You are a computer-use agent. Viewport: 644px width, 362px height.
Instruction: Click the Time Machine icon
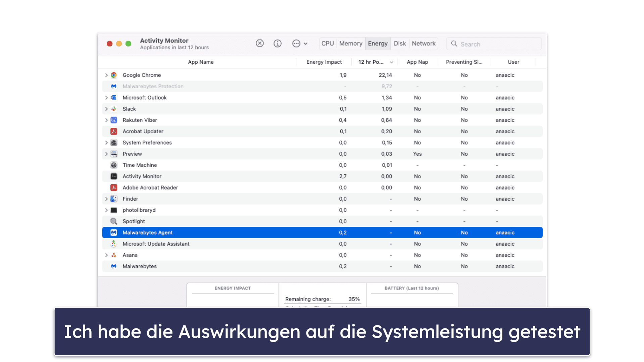[114, 165]
